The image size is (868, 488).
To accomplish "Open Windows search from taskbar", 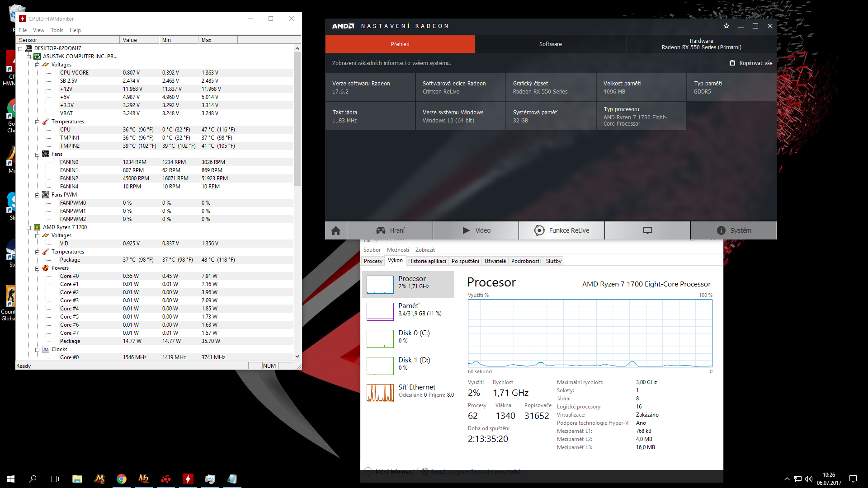I will 33,479.
